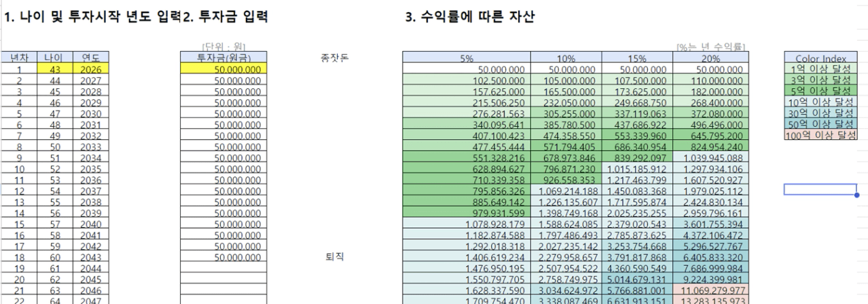Viewport: 868px width, 304px height.
Task: Select the value '1.069.214.188'
Action: 566,190
